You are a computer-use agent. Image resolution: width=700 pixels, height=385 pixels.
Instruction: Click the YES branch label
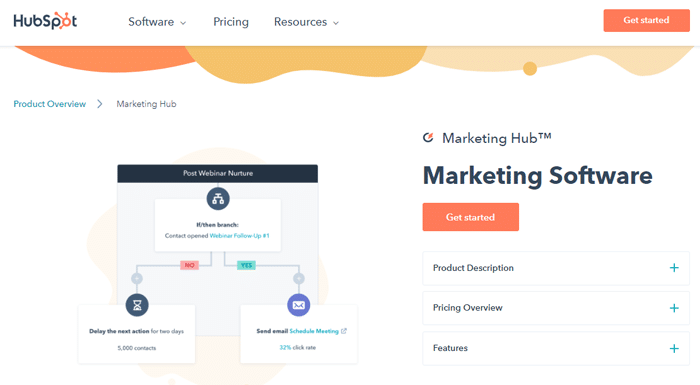[x=246, y=265]
